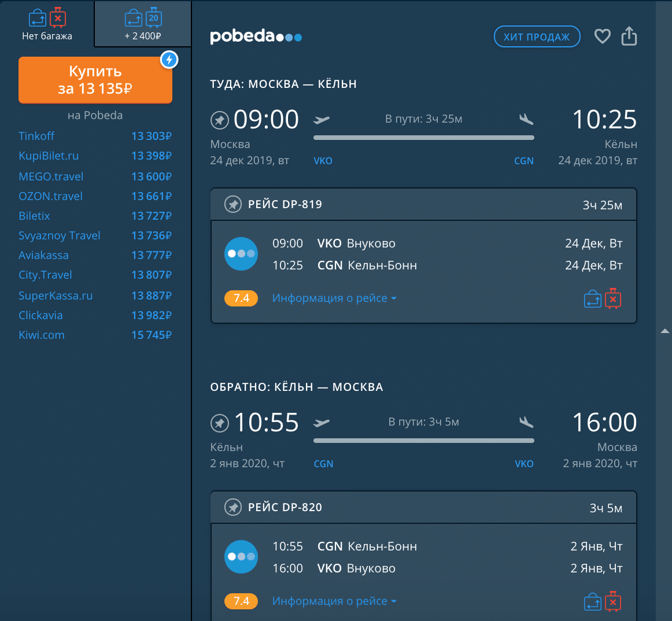Expand 'Информация о рейсе' for flight DP-820
Image resolution: width=672 pixels, height=621 pixels.
[334, 601]
